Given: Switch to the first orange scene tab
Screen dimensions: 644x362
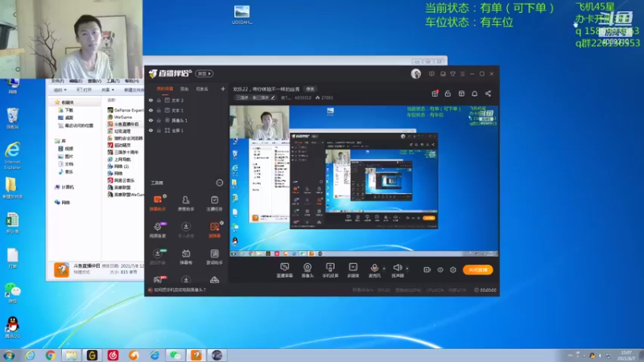Looking at the screenshot, I should point(165,89).
